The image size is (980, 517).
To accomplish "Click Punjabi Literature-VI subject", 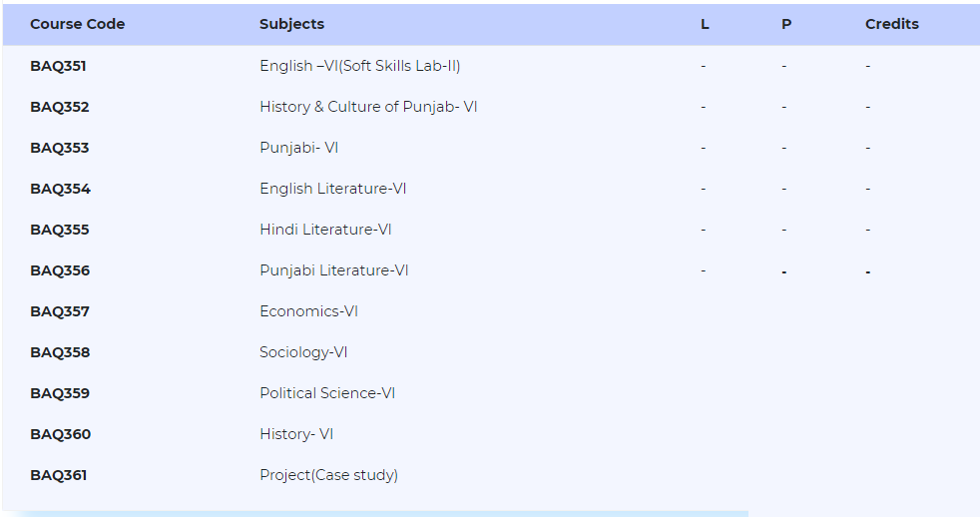I will (333, 270).
